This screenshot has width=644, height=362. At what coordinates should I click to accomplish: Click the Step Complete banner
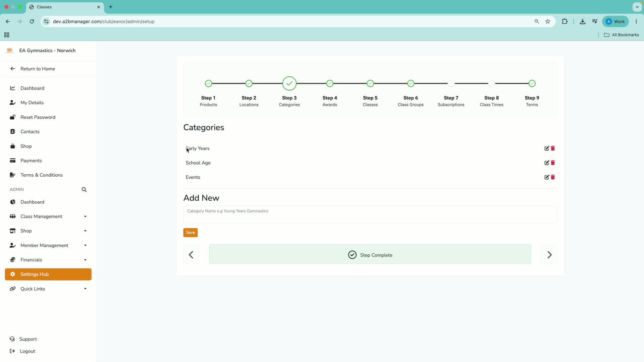pos(370,254)
